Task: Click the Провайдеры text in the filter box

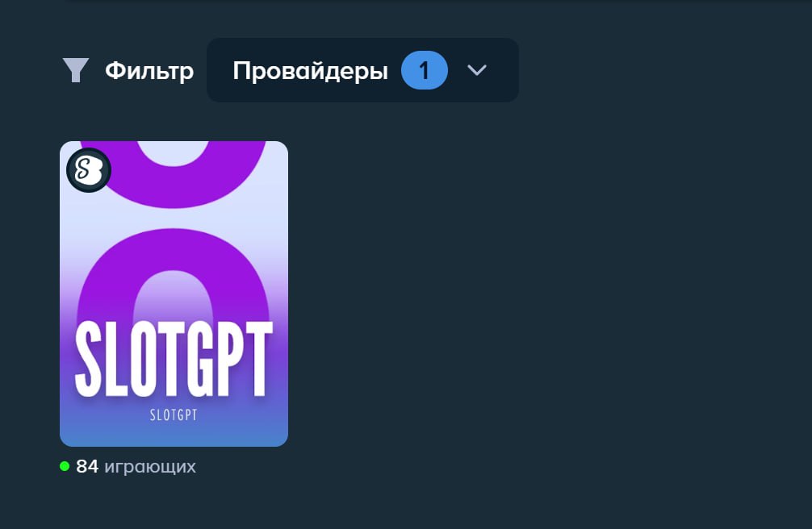Action: (310, 71)
